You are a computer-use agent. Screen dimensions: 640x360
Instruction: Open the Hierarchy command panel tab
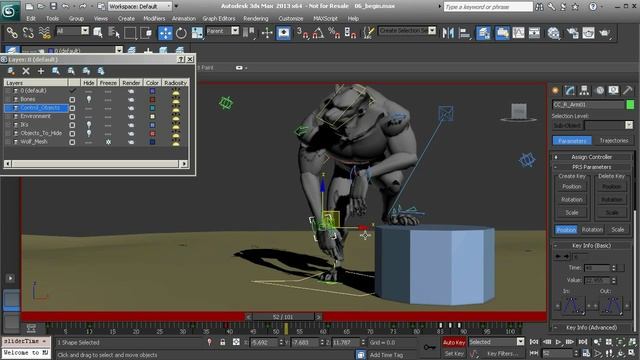click(x=584, y=90)
